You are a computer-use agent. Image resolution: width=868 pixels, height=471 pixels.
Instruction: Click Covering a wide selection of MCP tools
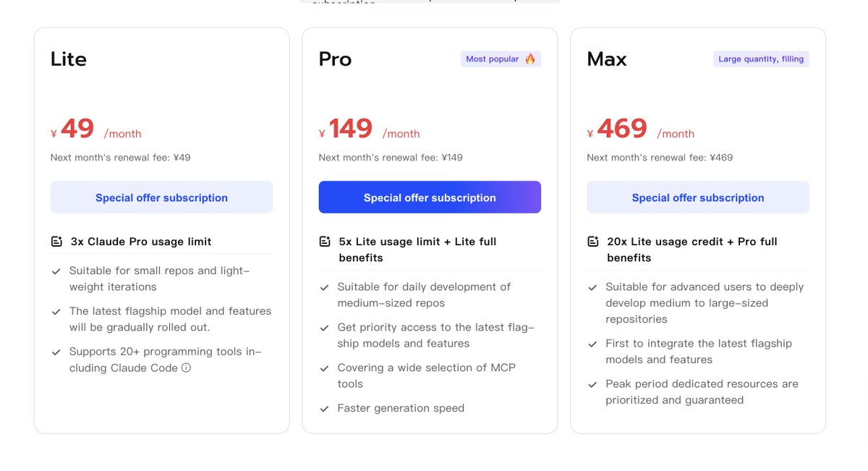pyautogui.click(x=426, y=375)
